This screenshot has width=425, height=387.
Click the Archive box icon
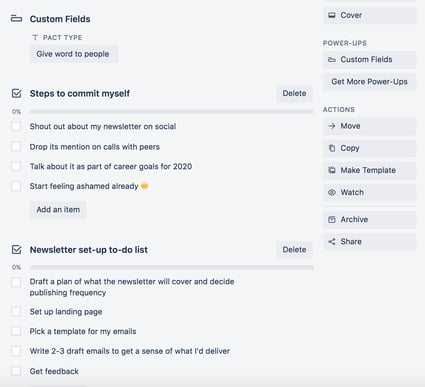[332, 219]
